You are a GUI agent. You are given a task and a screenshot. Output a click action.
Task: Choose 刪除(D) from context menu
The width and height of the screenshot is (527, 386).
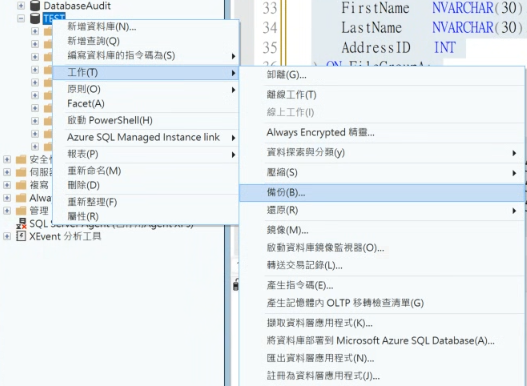coord(146,185)
